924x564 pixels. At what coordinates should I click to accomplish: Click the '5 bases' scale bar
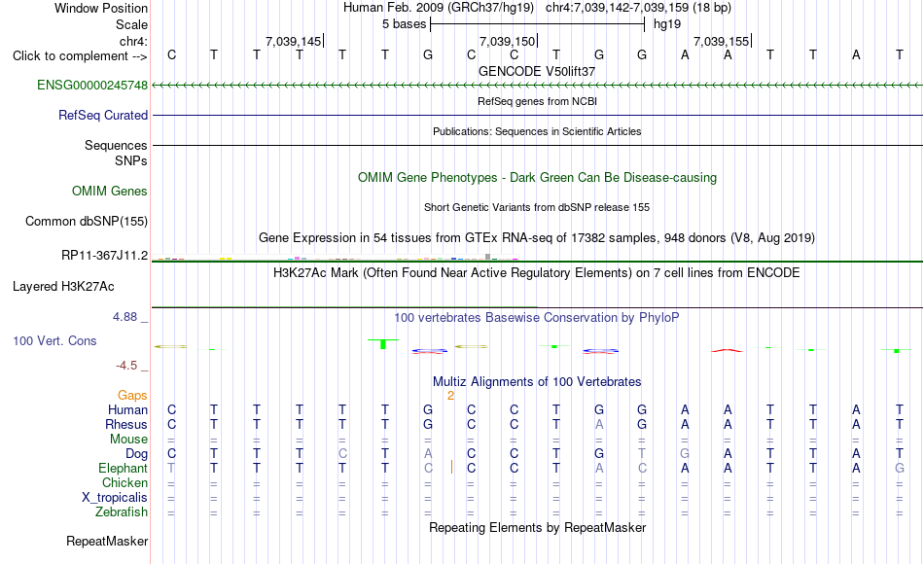(x=538, y=24)
